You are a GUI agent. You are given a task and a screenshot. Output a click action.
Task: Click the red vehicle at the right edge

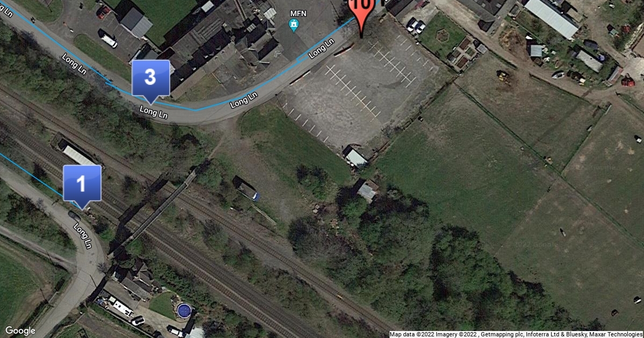628,82
